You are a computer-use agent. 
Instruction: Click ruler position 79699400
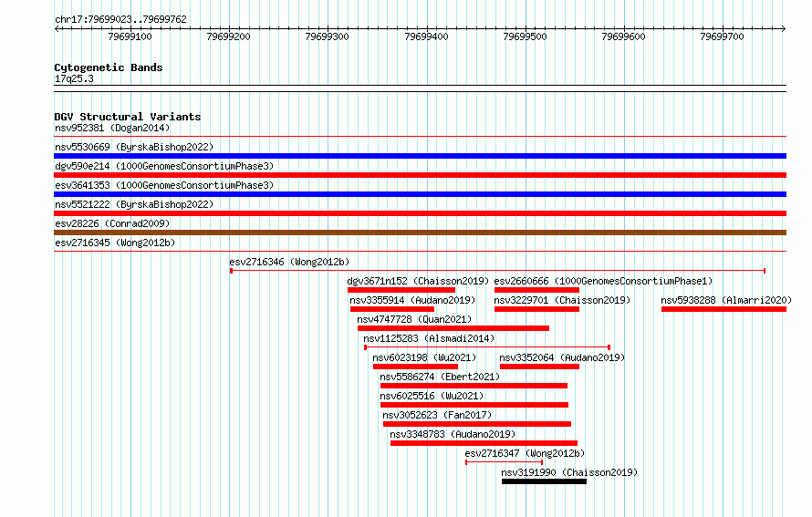(426, 36)
